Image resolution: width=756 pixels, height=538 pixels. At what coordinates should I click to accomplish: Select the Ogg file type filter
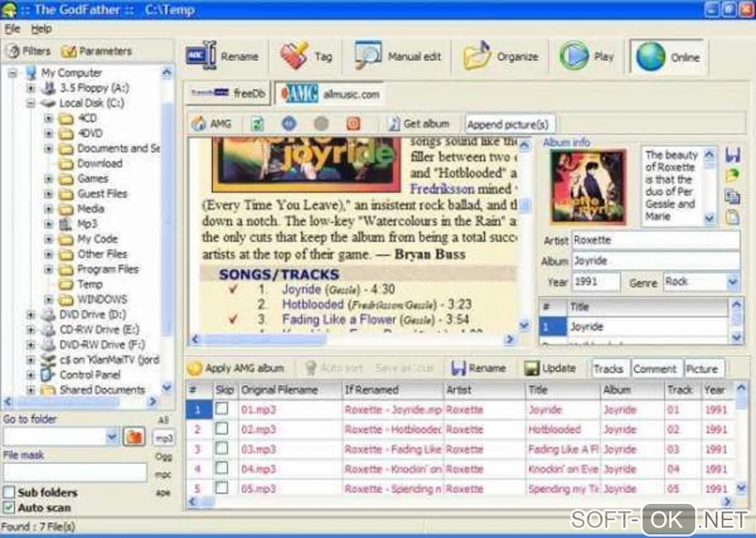164,456
